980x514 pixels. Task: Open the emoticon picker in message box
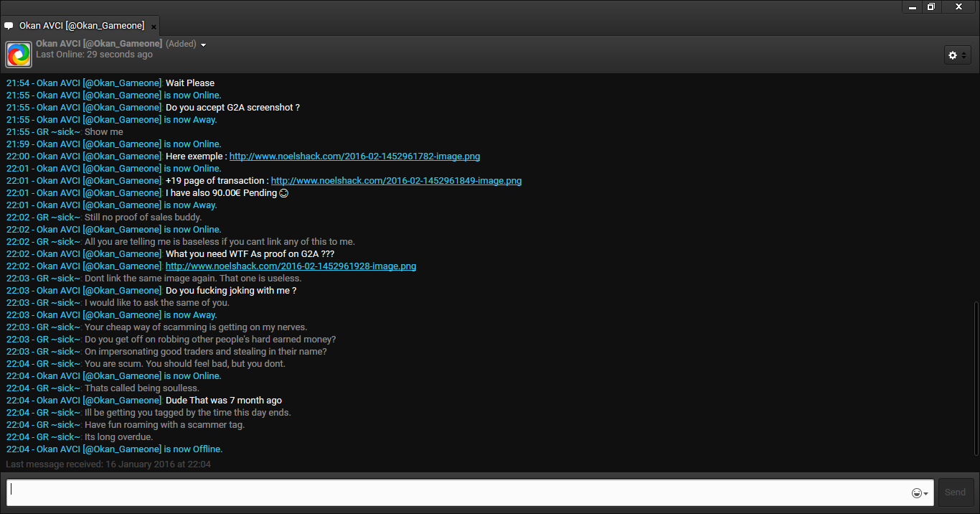[919, 493]
